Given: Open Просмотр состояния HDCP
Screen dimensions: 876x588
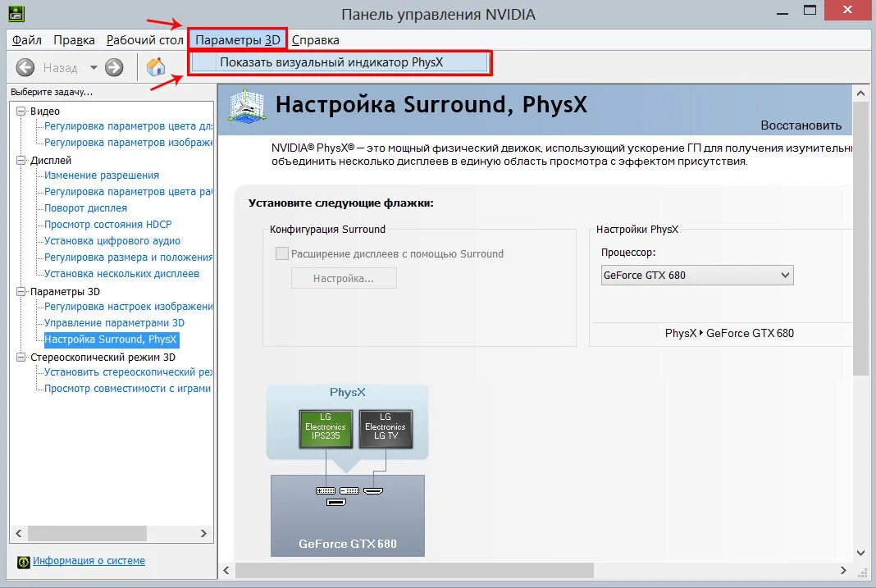Looking at the screenshot, I should coord(107,225).
